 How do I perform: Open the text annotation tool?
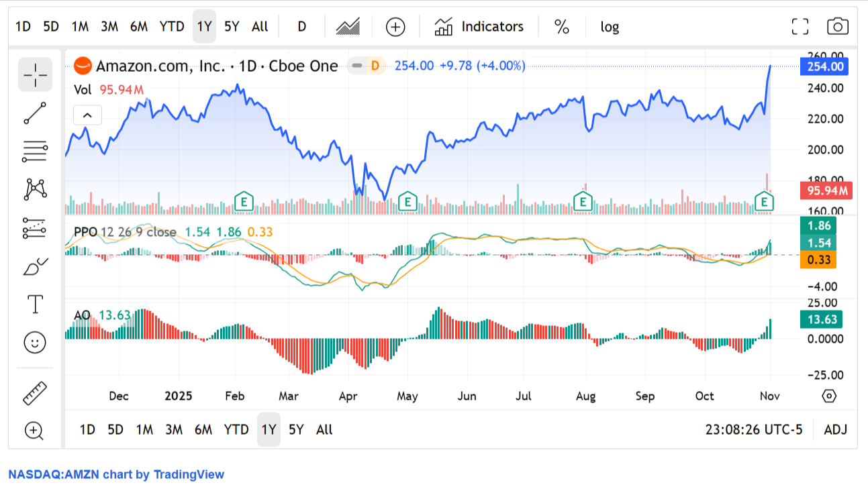click(34, 304)
